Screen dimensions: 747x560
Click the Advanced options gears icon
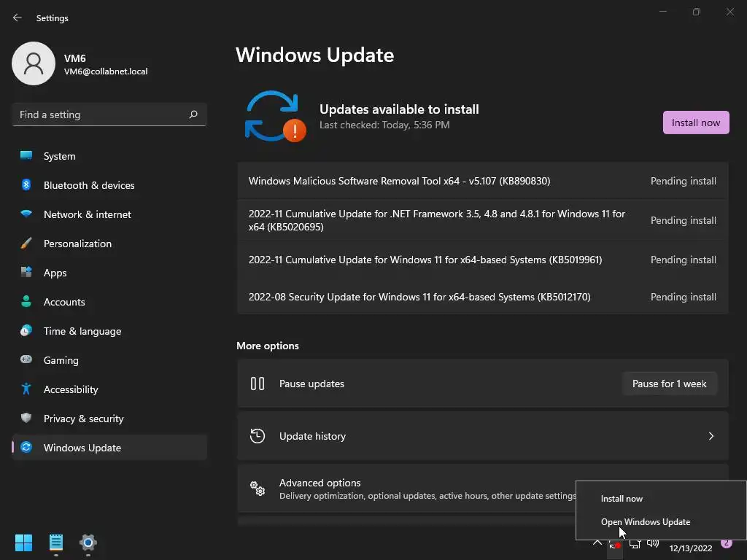click(x=258, y=489)
